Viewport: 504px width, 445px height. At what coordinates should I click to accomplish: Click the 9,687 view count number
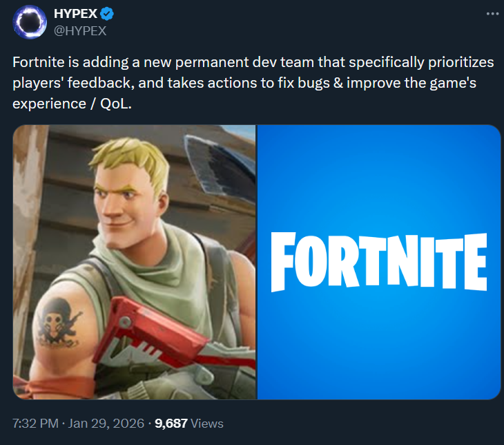(171, 424)
